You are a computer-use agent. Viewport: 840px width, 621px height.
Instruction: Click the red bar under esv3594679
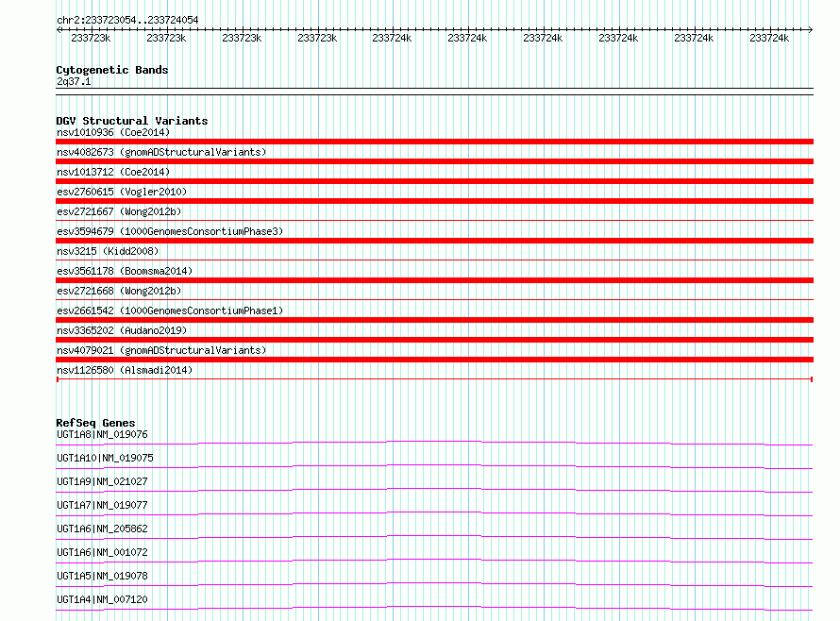tap(434, 241)
